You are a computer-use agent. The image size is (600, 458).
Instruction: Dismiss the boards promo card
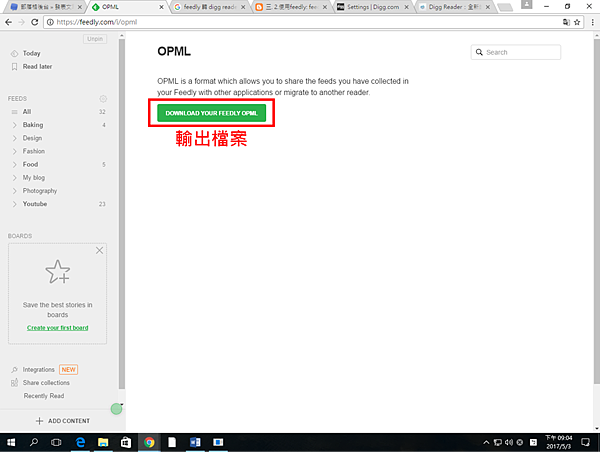tap(99, 251)
